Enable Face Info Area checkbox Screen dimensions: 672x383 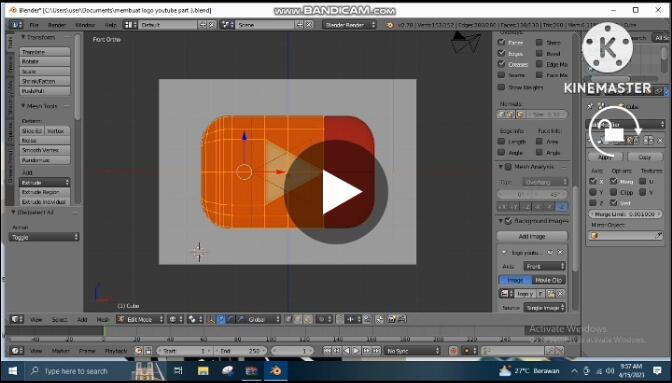click(539, 141)
